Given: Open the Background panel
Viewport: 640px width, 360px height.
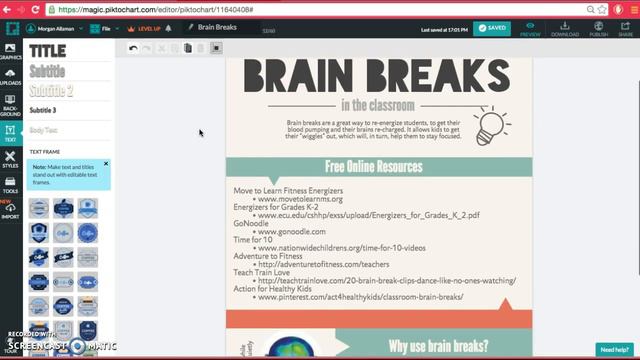Looking at the screenshot, I should (x=11, y=105).
